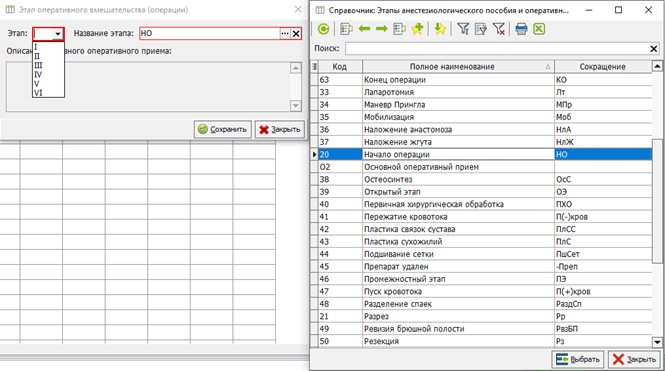
Task: Add to favorites with star-plus icon
Action: 417,29
